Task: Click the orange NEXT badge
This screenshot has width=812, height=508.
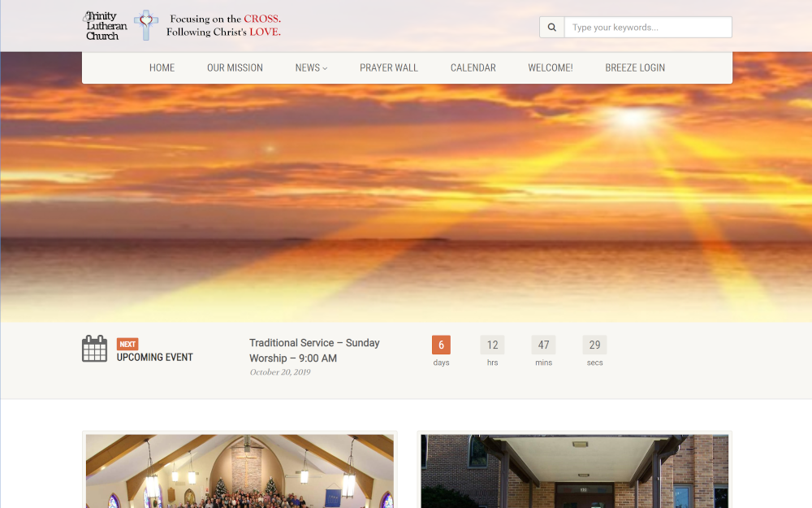Action: [127, 344]
